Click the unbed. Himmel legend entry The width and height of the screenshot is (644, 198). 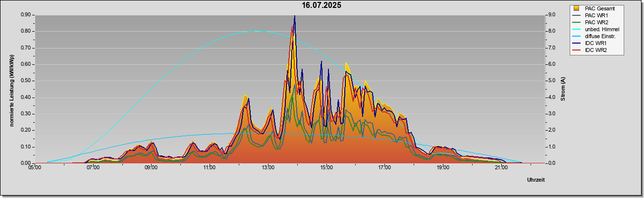596,29
